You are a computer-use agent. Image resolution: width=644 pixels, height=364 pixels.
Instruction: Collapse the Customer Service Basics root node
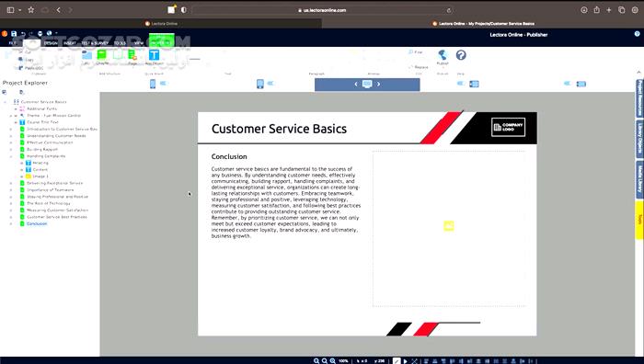[x=6, y=102]
